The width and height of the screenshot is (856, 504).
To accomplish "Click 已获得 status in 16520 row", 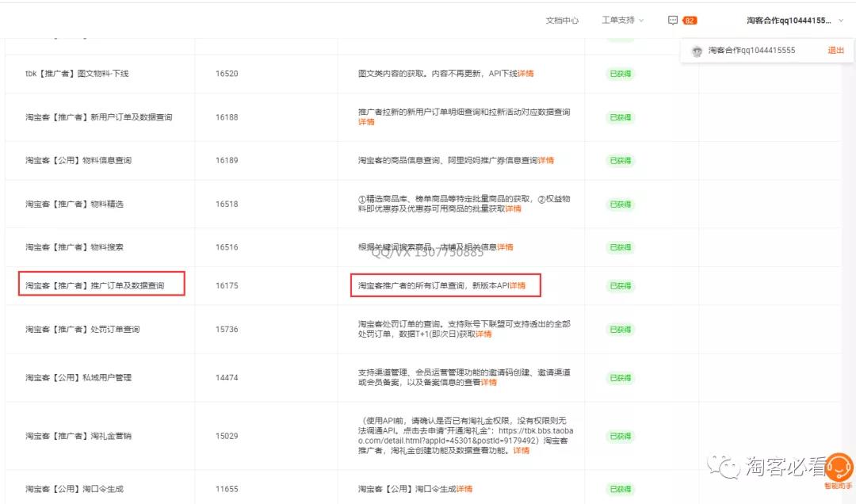I will [x=620, y=74].
